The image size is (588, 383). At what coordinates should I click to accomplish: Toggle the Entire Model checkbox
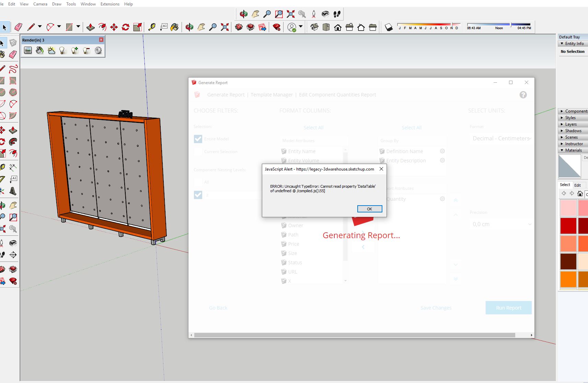(198, 139)
